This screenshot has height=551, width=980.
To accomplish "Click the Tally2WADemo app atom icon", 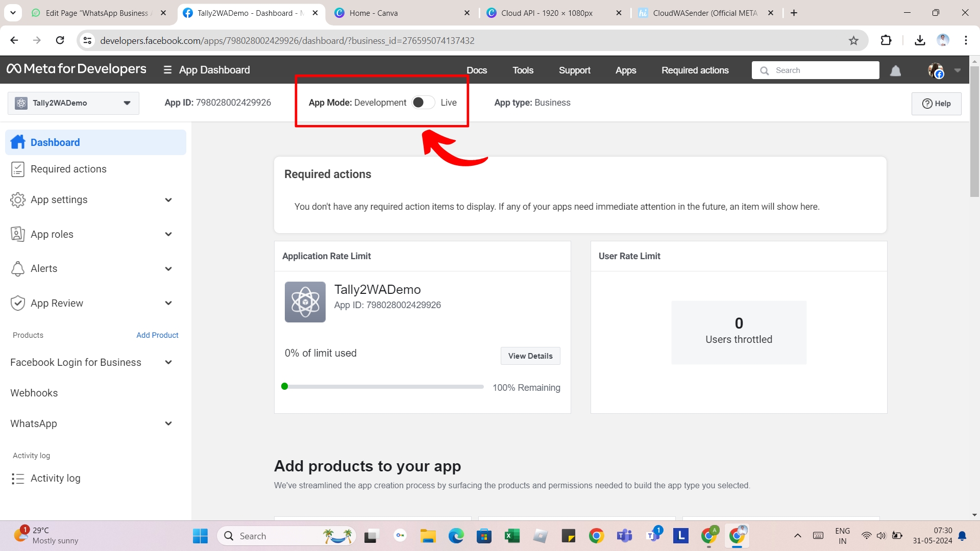I will pos(305,302).
